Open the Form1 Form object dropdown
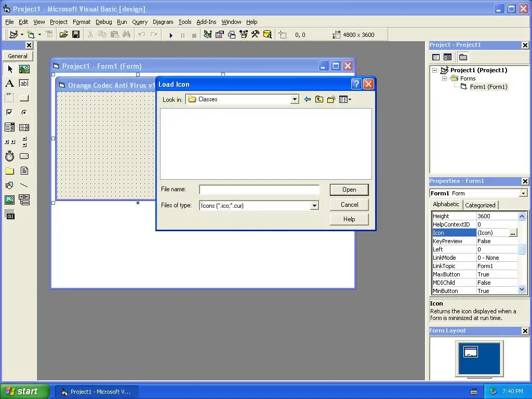This screenshot has width=532, height=399. [524, 193]
